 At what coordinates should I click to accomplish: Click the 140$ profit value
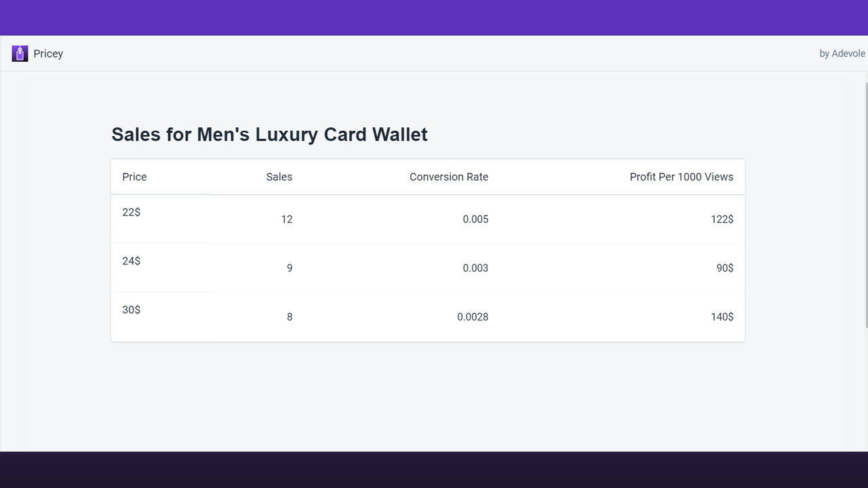point(723,317)
